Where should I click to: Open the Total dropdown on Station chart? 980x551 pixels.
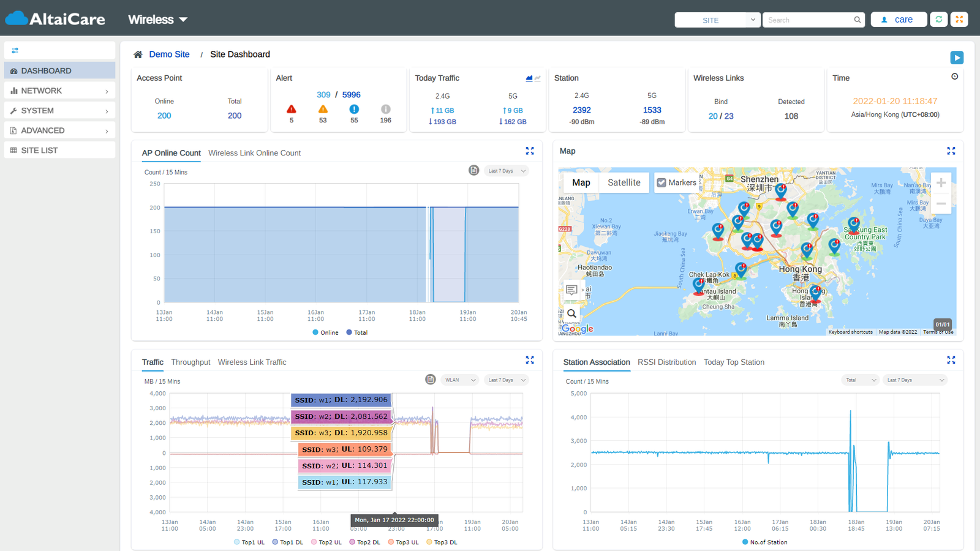point(861,380)
